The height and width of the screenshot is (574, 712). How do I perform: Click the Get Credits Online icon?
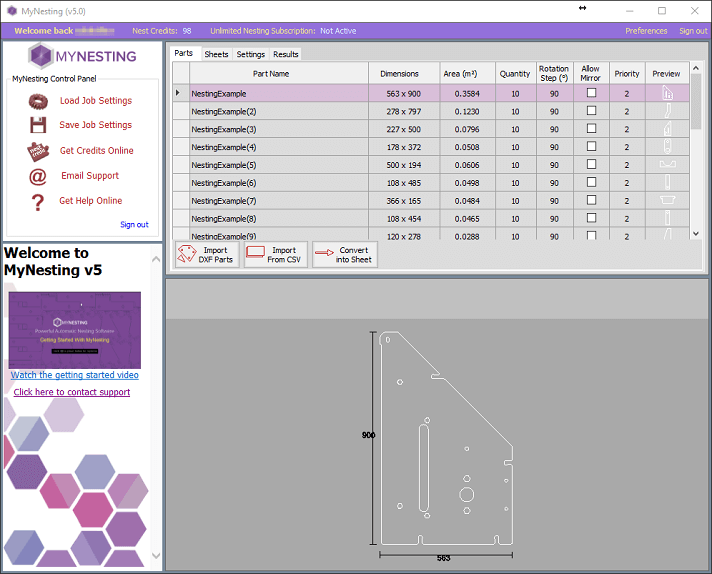tap(38, 151)
